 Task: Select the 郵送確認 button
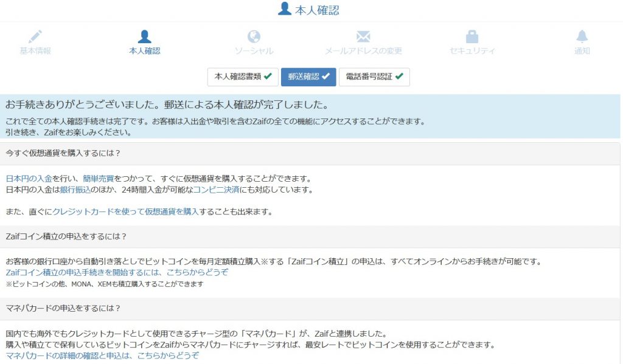pos(308,77)
